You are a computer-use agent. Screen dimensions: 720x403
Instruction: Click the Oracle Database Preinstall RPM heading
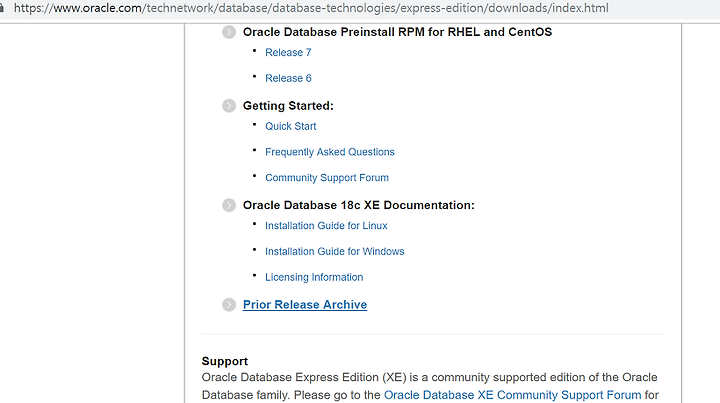pyautogui.click(x=397, y=32)
